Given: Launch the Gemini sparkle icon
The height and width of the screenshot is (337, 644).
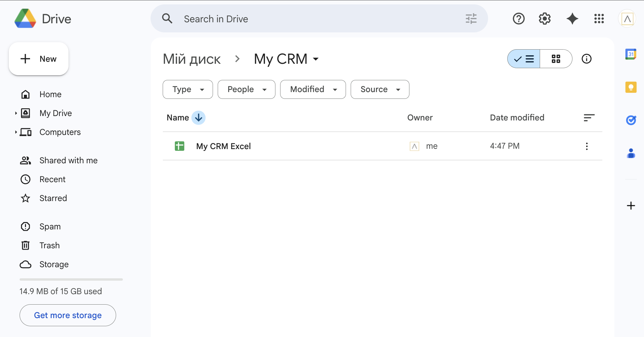Looking at the screenshot, I should [x=572, y=19].
